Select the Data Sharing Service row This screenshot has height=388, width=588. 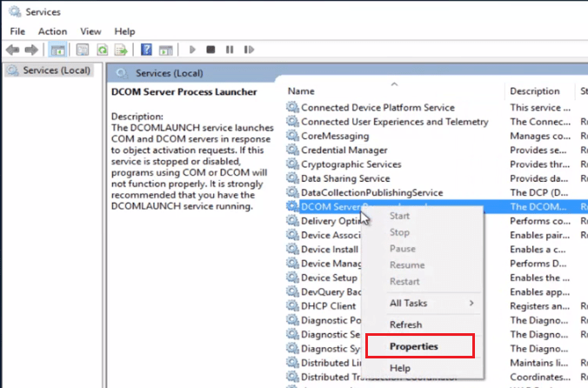[345, 178]
